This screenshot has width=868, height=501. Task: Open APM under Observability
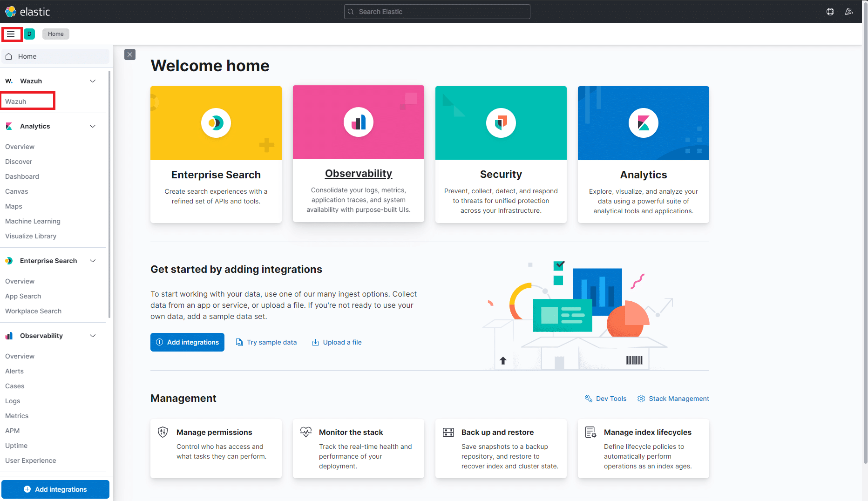tap(12, 431)
